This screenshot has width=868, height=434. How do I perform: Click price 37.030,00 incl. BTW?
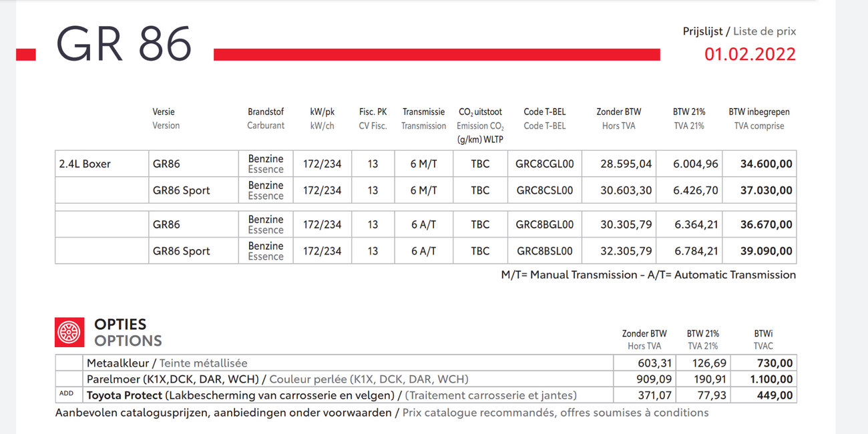(766, 190)
